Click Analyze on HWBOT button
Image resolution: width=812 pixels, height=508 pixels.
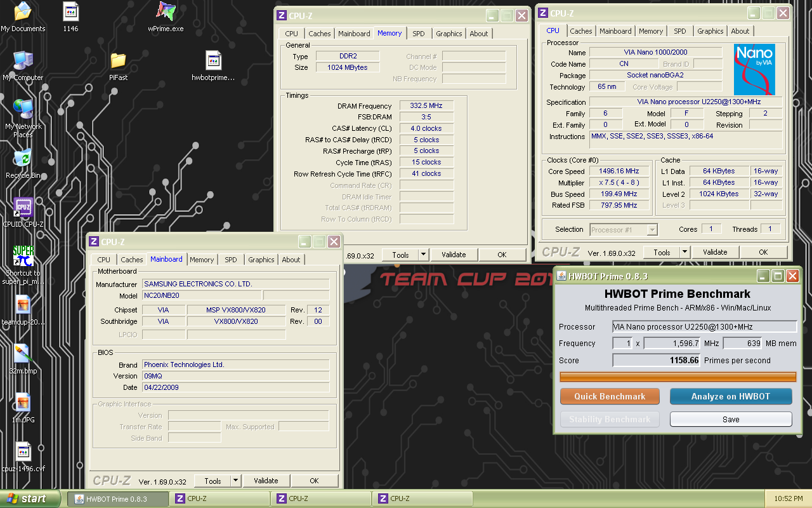pos(731,396)
